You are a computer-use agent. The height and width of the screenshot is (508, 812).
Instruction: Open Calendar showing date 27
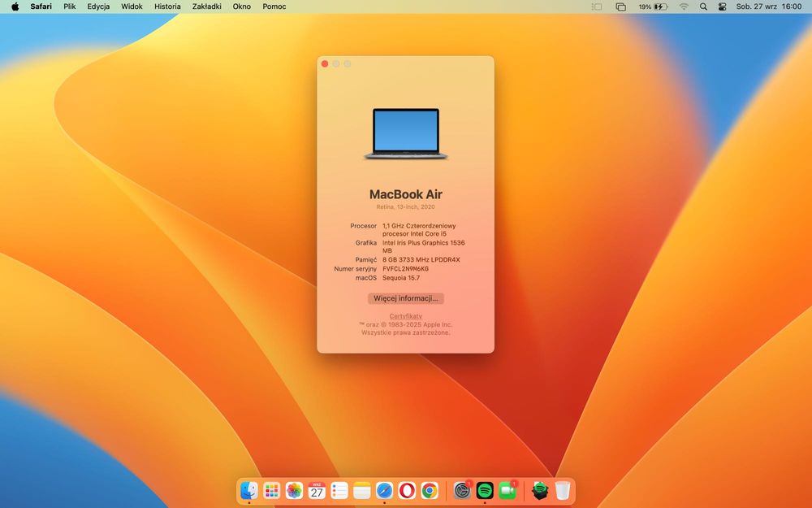(317, 490)
